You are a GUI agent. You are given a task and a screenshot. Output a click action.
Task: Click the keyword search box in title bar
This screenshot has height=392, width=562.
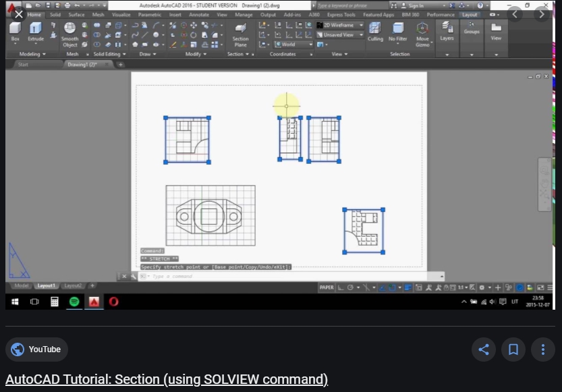(352, 5)
